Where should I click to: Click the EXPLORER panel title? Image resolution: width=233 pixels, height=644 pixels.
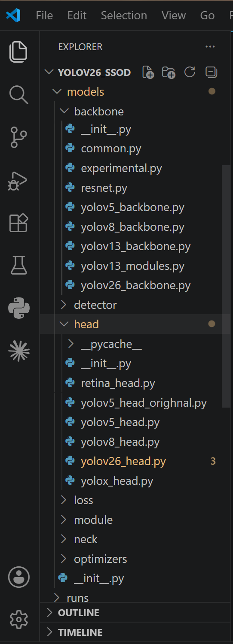pos(80,47)
